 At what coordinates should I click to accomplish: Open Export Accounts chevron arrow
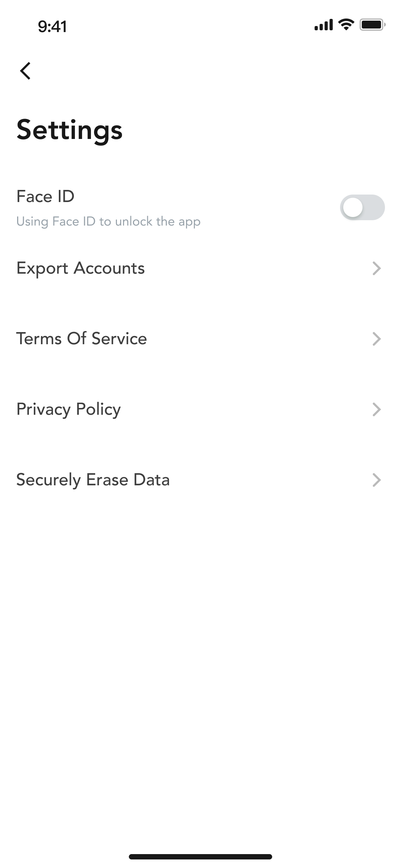pyautogui.click(x=376, y=268)
